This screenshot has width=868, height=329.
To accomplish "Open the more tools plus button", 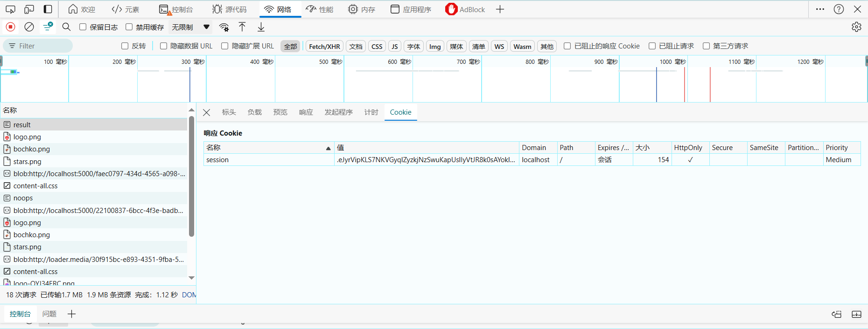I will tap(500, 9).
